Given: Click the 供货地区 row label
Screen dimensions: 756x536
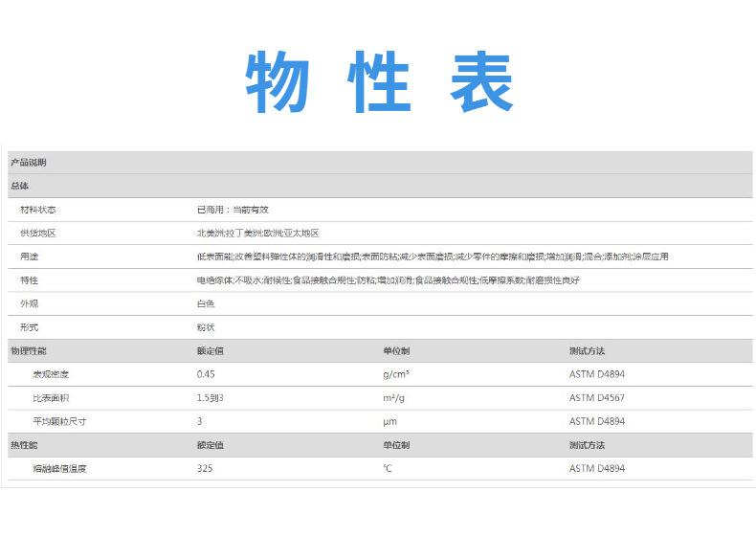Looking at the screenshot, I should pos(38,233).
